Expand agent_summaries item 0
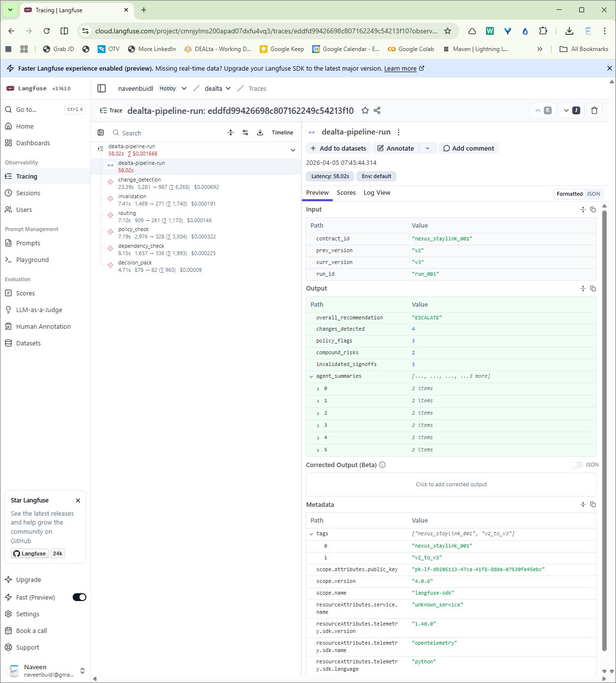 coord(318,389)
